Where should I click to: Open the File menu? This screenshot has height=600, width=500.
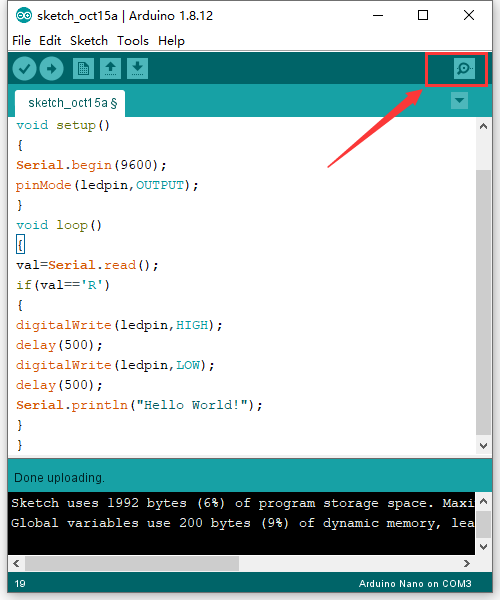tap(21, 41)
